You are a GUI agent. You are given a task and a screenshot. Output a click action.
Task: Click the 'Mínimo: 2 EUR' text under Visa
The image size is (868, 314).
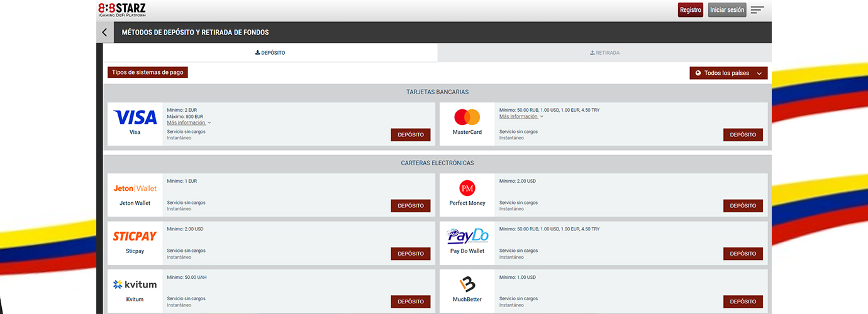182,110
